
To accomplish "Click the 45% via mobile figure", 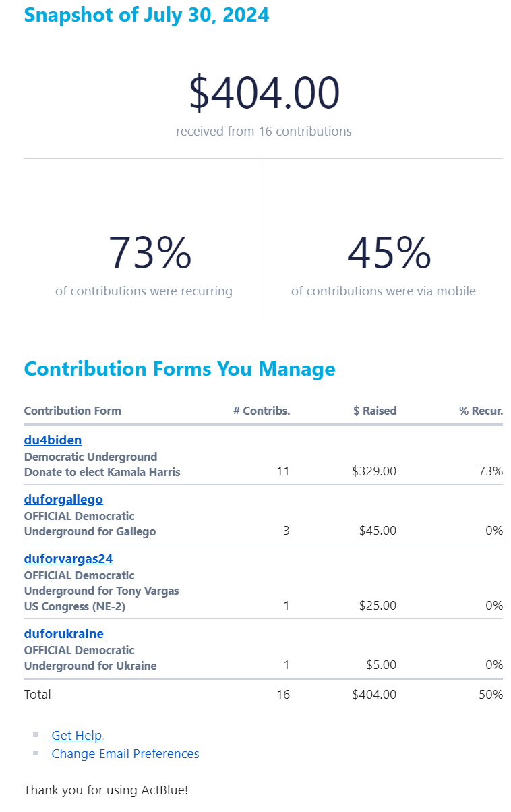I will (x=389, y=253).
